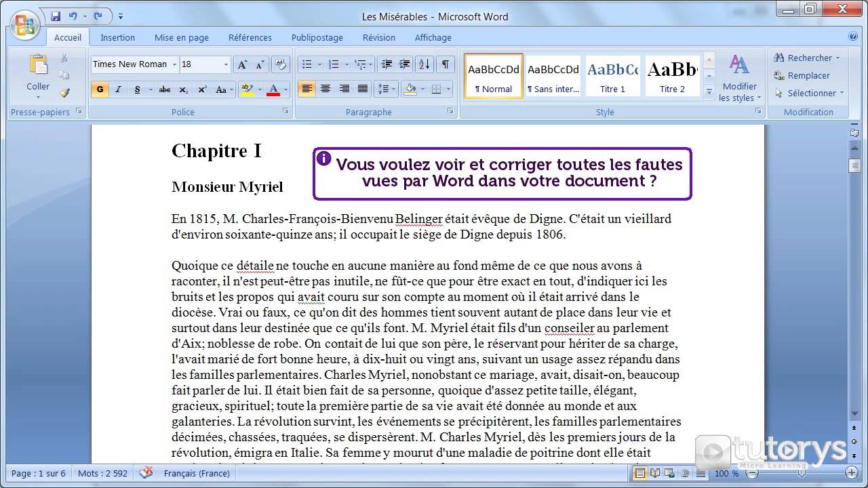Image resolution: width=868 pixels, height=488 pixels.
Task: Apply a bulleted list
Action: 307,64
